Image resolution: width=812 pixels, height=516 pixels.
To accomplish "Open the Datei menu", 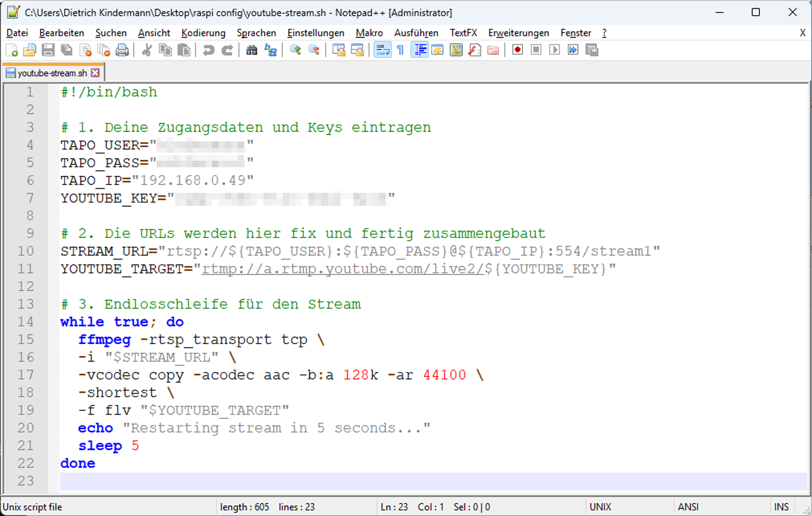I will [x=17, y=32].
